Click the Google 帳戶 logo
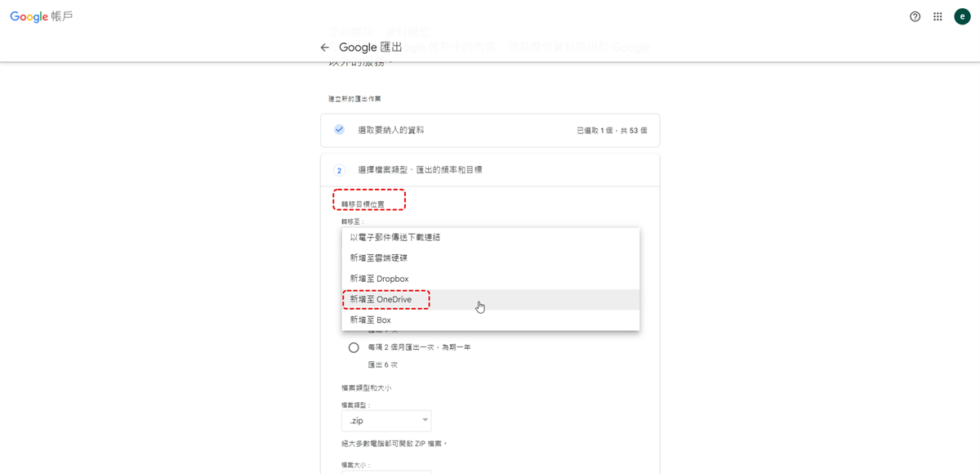 pos(42,16)
